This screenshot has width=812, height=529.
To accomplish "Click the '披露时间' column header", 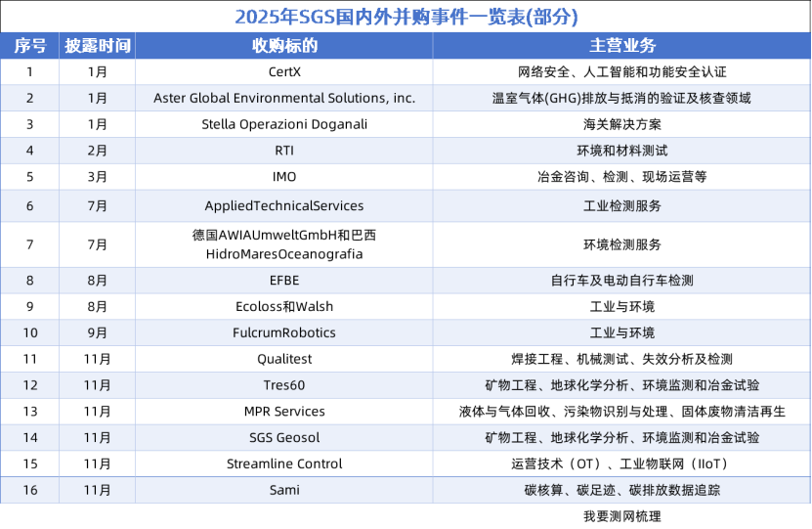I will click(98, 46).
